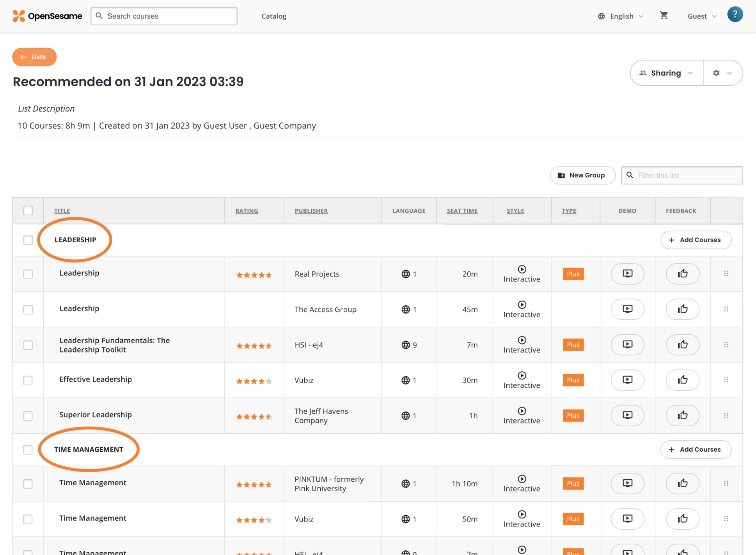The height and width of the screenshot is (555, 756).
Task: Open demo for The Access Group Leadership course
Action: tap(627, 309)
